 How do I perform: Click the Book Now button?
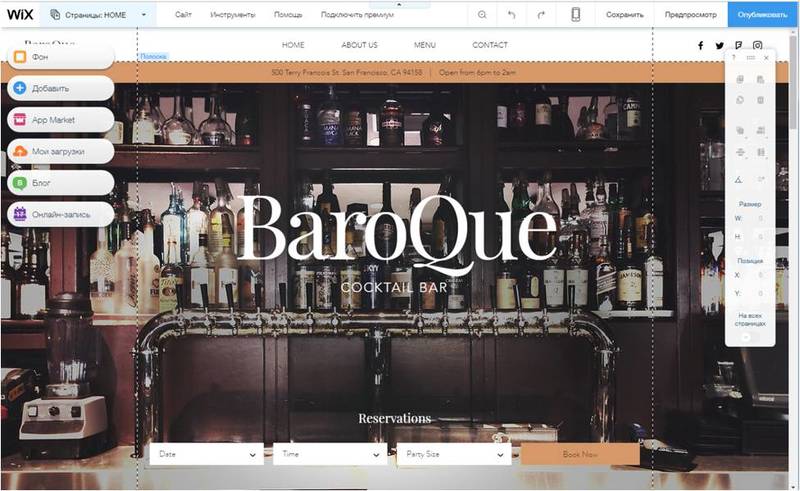(580, 454)
